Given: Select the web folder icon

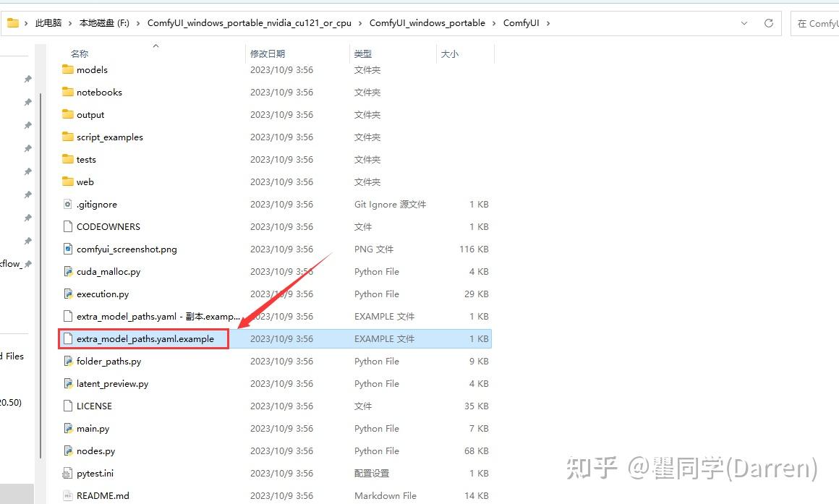Looking at the screenshot, I should [x=67, y=182].
